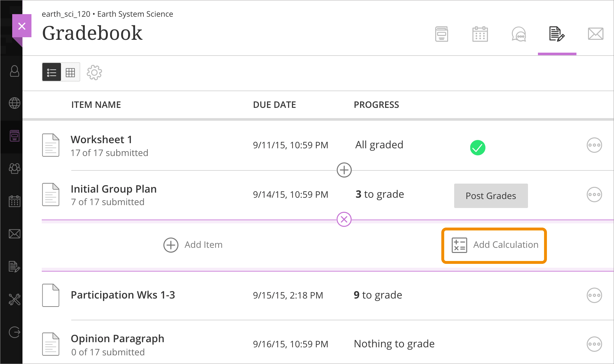Image resolution: width=614 pixels, height=364 pixels.
Task: Open Organizations group icon in sidebar
Action: click(14, 168)
